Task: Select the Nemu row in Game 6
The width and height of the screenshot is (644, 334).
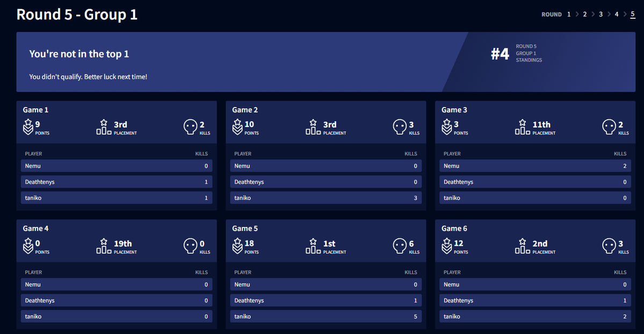Action: [535, 284]
